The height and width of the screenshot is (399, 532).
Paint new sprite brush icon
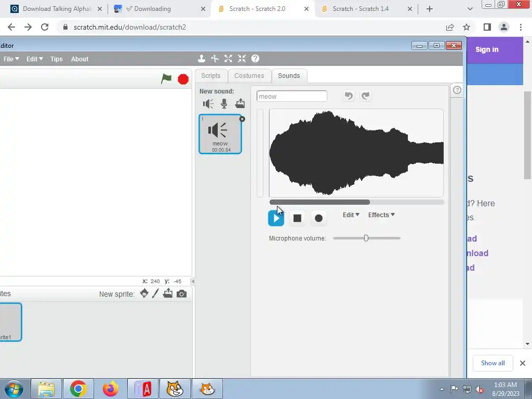[155, 294]
